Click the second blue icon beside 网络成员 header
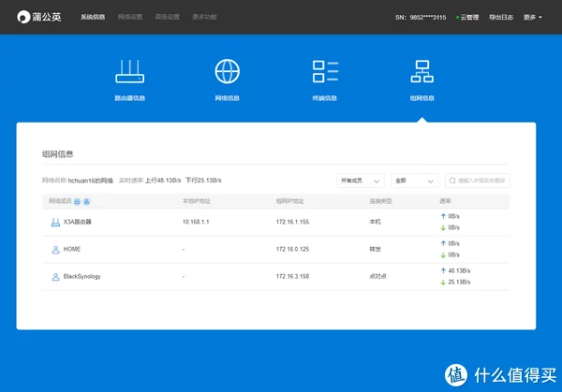The image size is (562, 392). coord(85,201)
